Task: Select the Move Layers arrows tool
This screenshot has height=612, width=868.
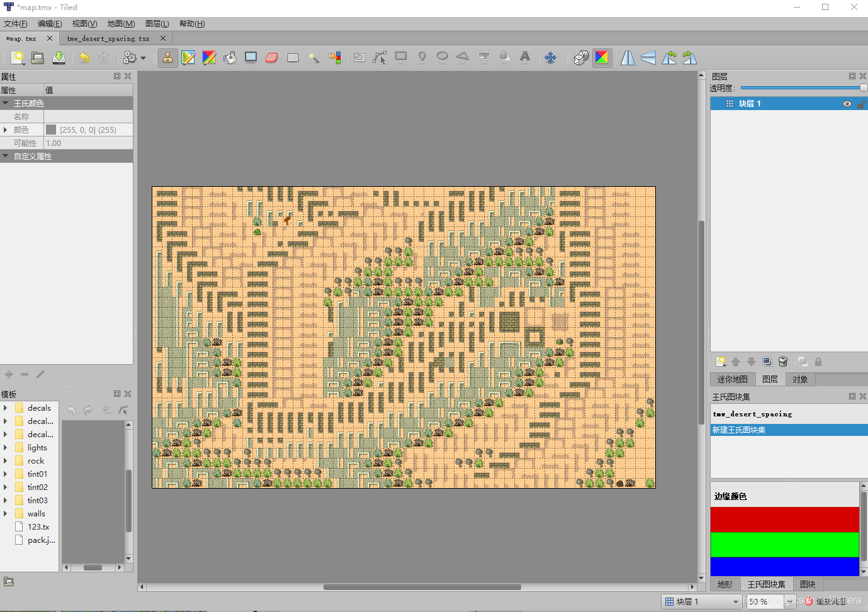Action: click(550, 58)
